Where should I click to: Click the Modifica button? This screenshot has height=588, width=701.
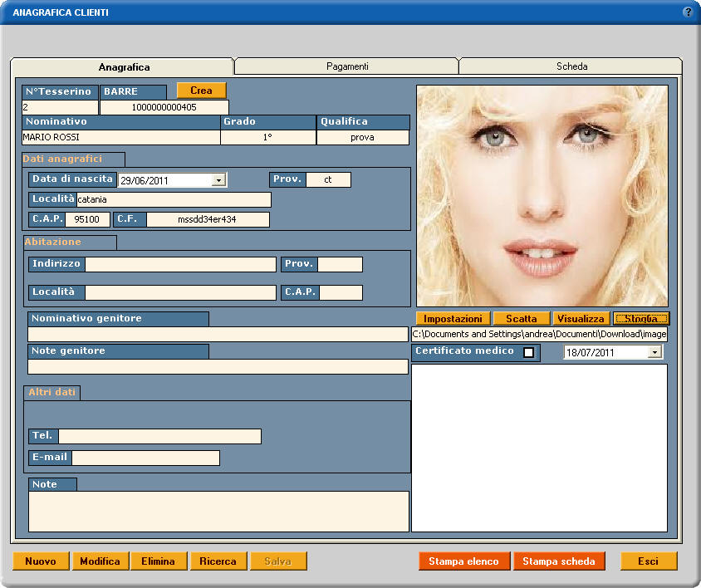point(100,561)
